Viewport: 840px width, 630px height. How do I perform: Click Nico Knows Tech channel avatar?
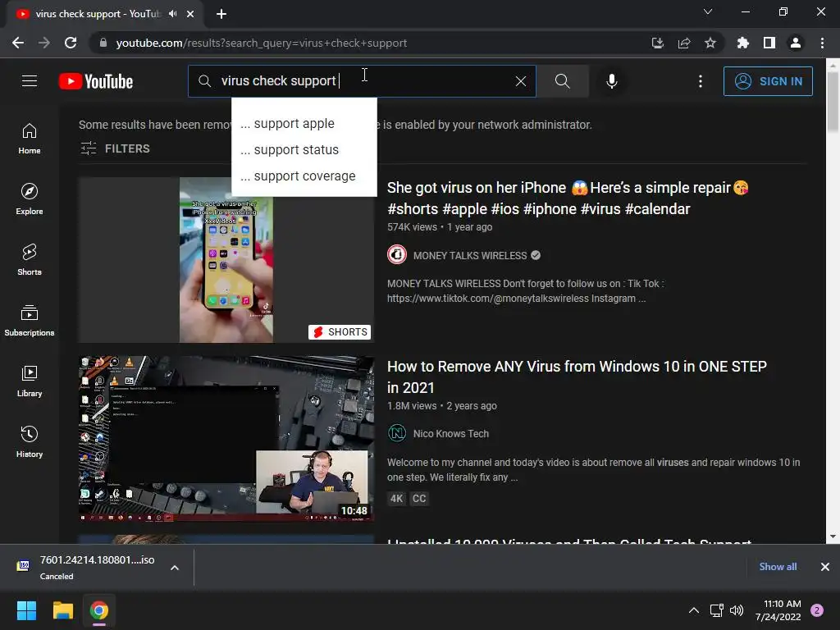coord(397,433)
